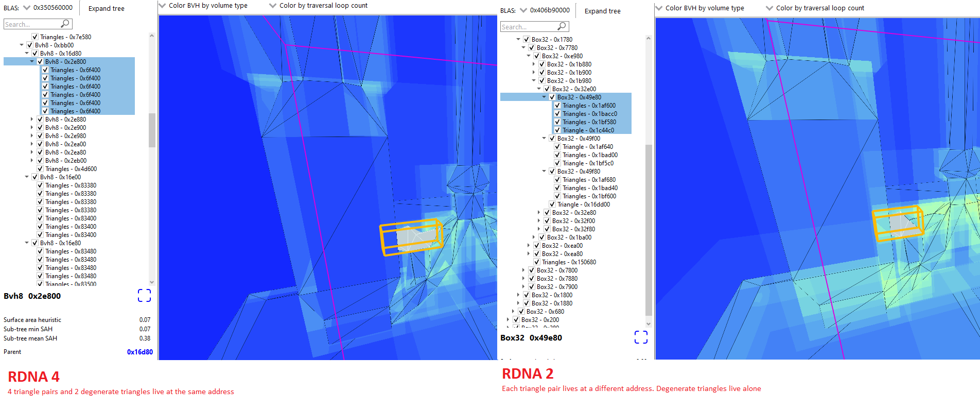Select Box32 - 0x7900 tree row
This screenshot has height=408, width=980.
coord(557,287)
